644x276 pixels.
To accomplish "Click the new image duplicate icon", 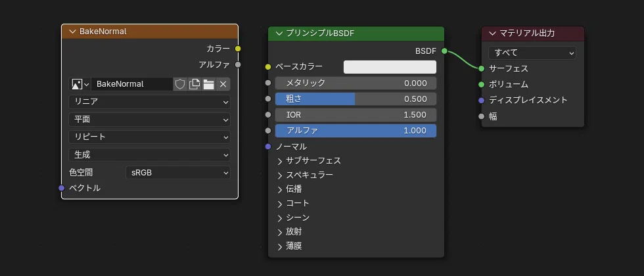I will coord(195,84).
